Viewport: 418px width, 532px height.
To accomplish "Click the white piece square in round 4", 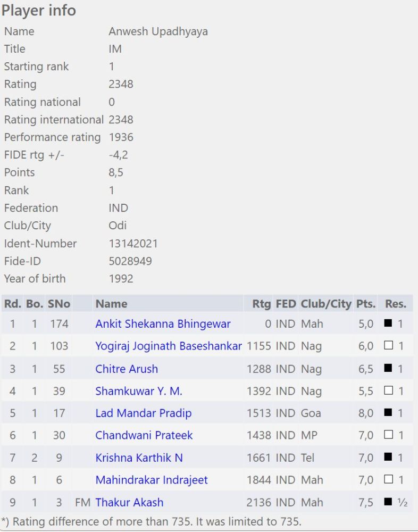I will point(388,390).
